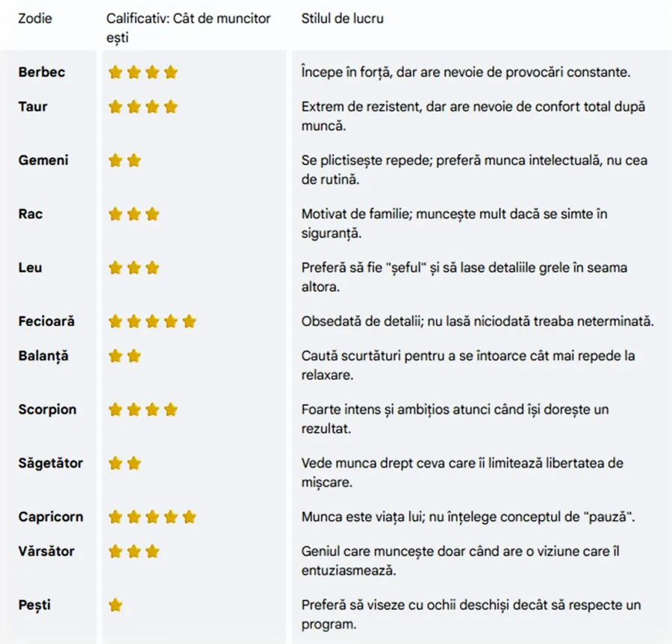The width and height of the screenshot is (672, 644).
Task: Click the fourth star in Scorpion row
Action: [x=171, y=410]
